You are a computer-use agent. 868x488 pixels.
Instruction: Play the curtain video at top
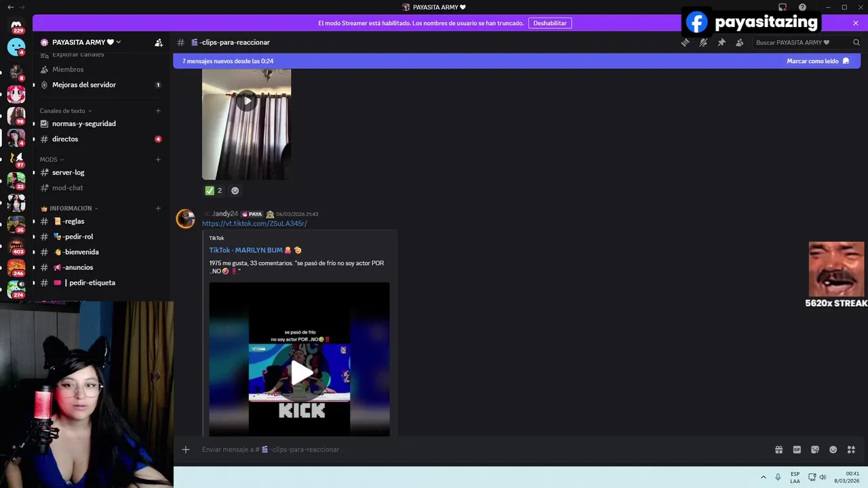pyautogui.click(x=247, y=101)
